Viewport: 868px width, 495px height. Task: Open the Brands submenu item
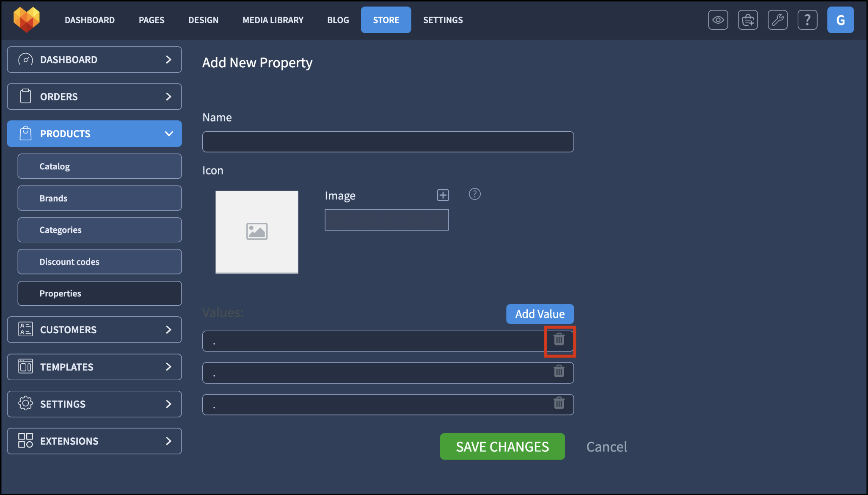coord(99,198)
